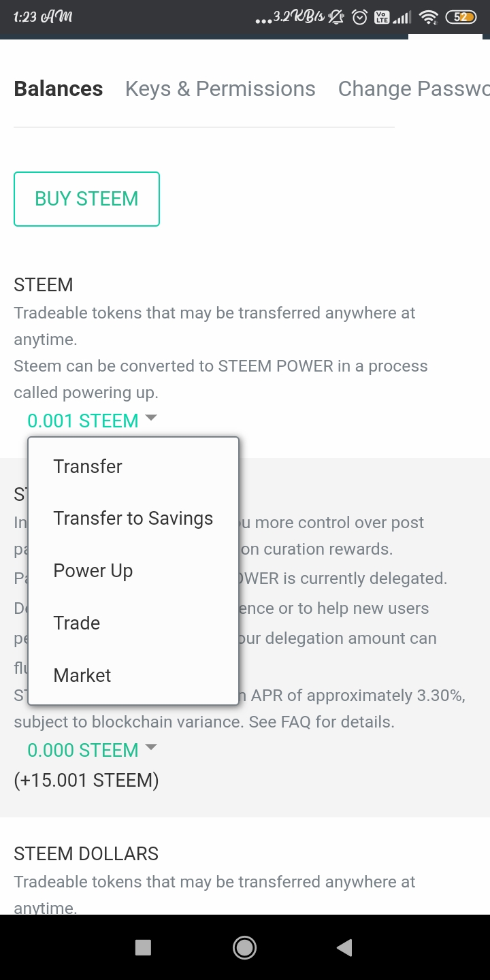The height and width of the screenshot is (980, 490).
Task: Tap the recent apps square icon
Action: pyautogui.click(x=143, y=947)
